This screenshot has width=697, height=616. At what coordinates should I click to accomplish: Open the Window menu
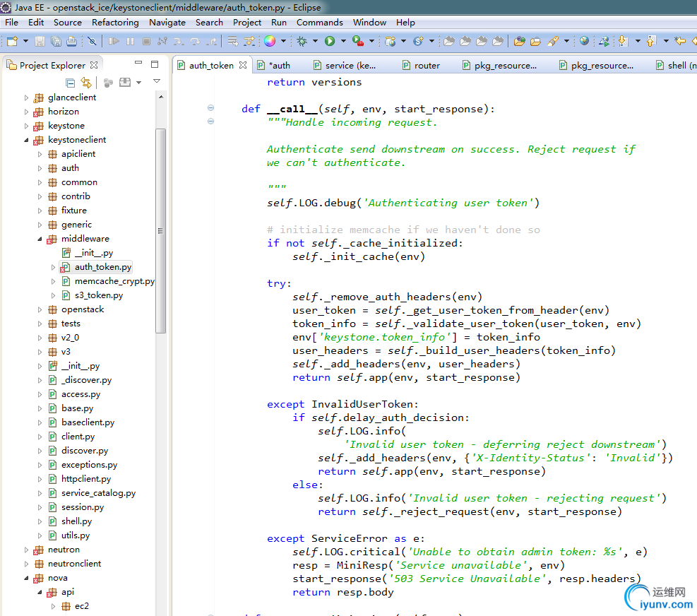(x=369, y=22)
